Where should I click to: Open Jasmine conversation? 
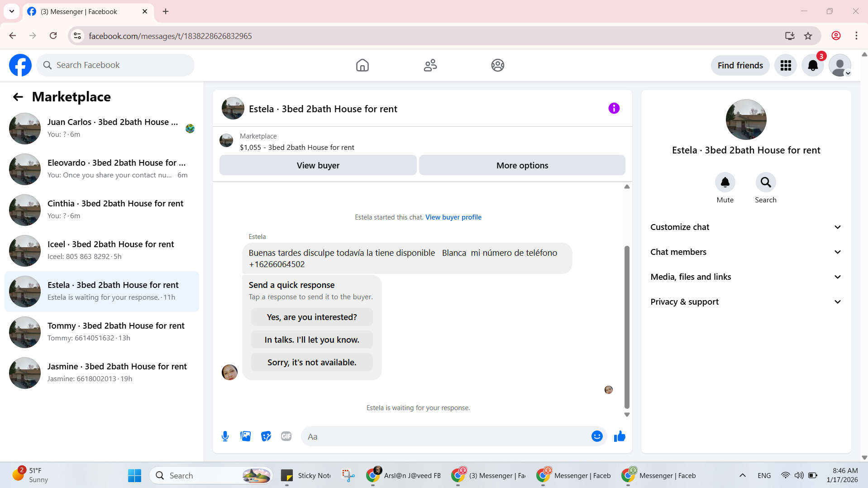click(x=102, y=373)
